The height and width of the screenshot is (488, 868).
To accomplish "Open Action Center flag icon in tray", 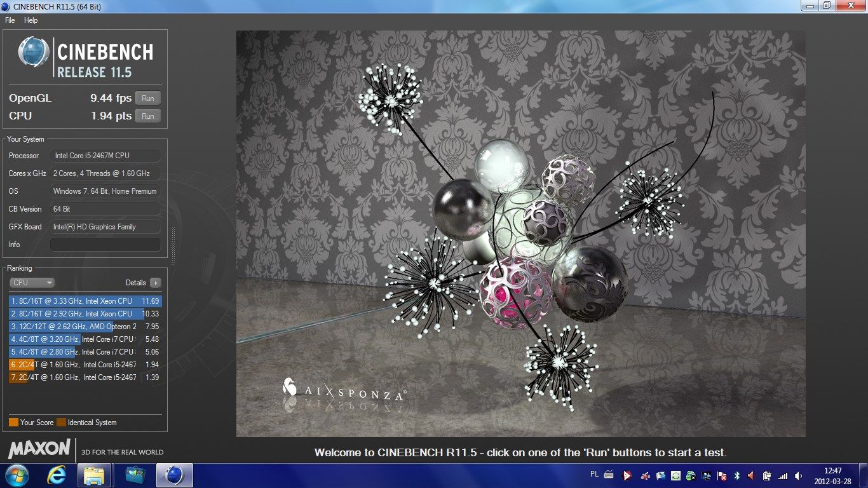I will click(721, 475).
